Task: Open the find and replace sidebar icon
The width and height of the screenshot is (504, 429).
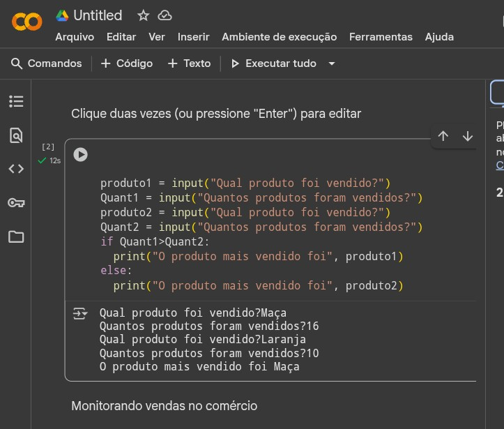Action: pyautogui.click(x=16, y=135)
